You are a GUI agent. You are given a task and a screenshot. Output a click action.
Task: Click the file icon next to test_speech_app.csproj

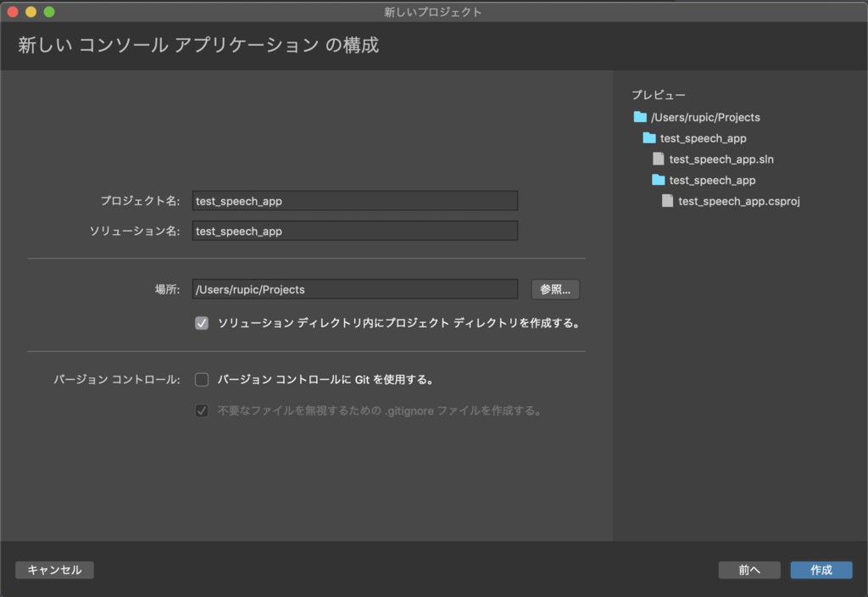click(x=666, y=201)
